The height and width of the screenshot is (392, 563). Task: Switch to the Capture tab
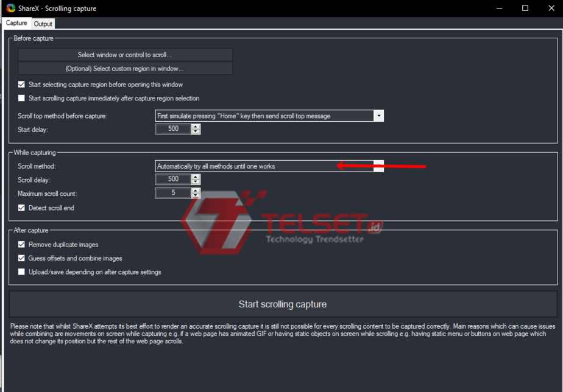click(x=16, y=23)
